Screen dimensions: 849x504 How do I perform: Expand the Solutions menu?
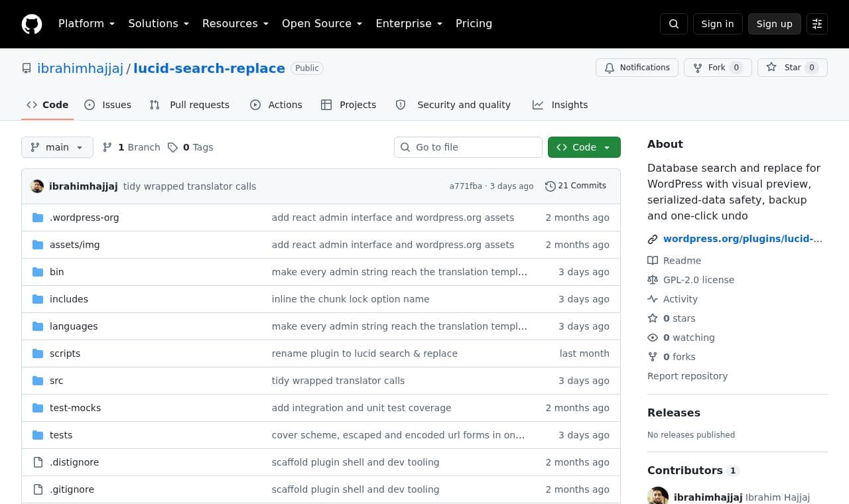click(x=159, y=24)
